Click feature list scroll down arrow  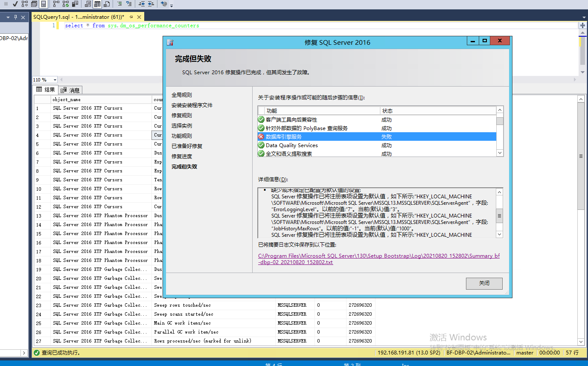point(500,153)
